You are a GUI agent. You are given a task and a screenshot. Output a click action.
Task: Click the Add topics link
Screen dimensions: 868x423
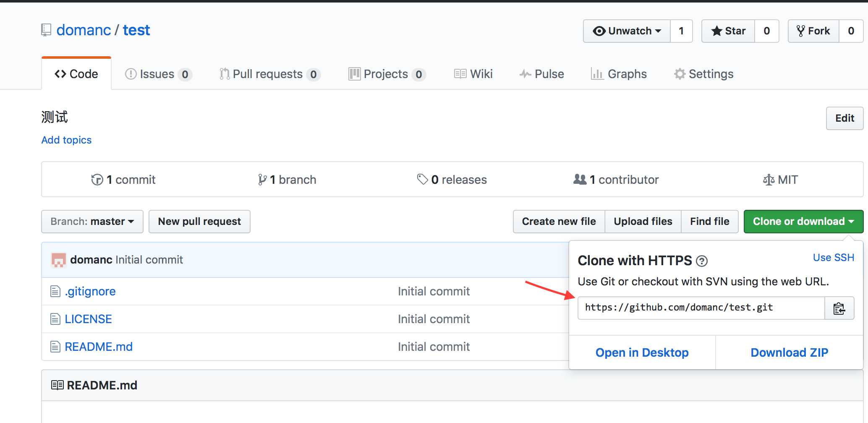click(x=66, y=140)
